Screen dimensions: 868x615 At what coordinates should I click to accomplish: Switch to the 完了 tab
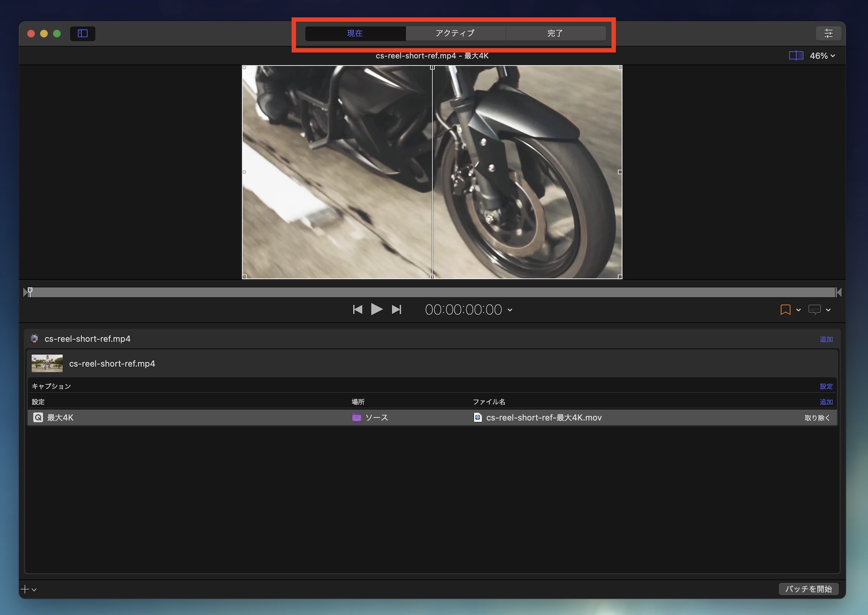point(555,33)
